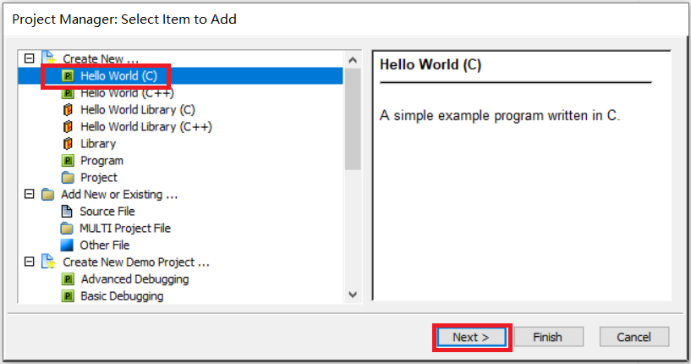The image size is (691, 364).
Task: Select the Library item
Action: pos(98,144)
